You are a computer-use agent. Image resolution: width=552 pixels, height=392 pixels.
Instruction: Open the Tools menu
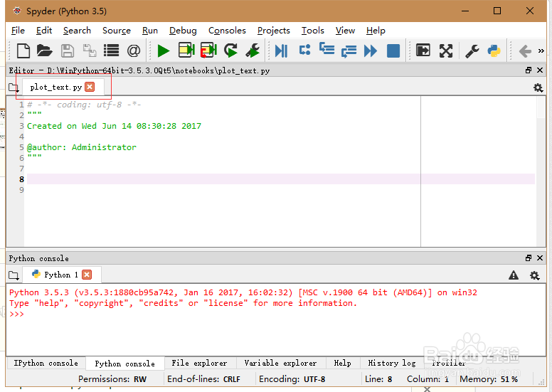coord(312,31)
